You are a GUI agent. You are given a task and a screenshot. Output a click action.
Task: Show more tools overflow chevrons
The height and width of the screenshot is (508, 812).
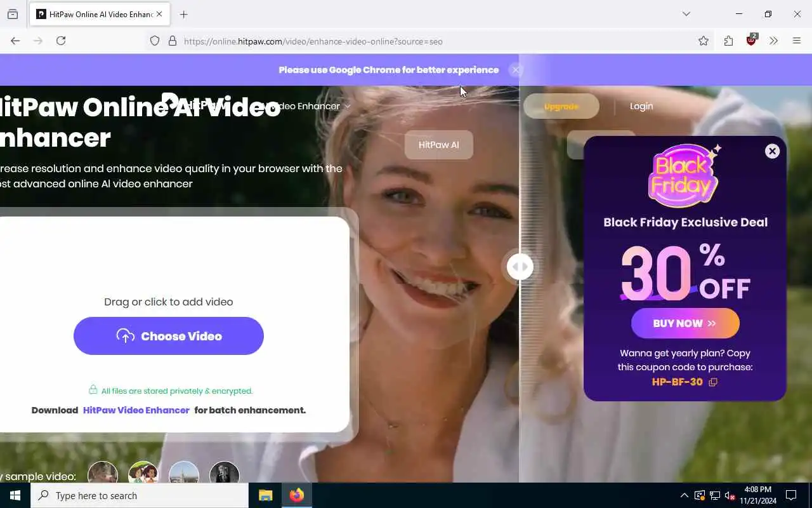(x=774, y=41)
